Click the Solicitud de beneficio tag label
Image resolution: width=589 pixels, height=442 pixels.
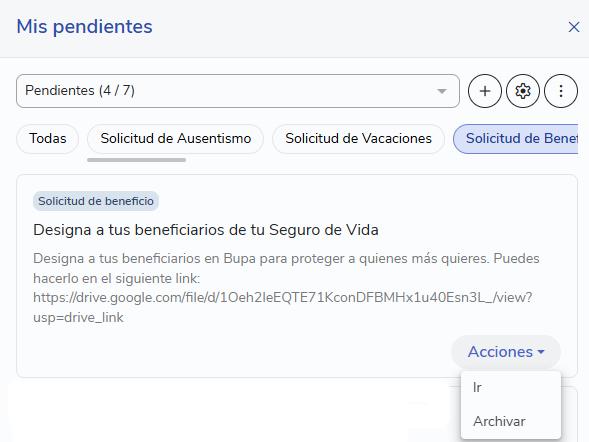click(96, 201)
